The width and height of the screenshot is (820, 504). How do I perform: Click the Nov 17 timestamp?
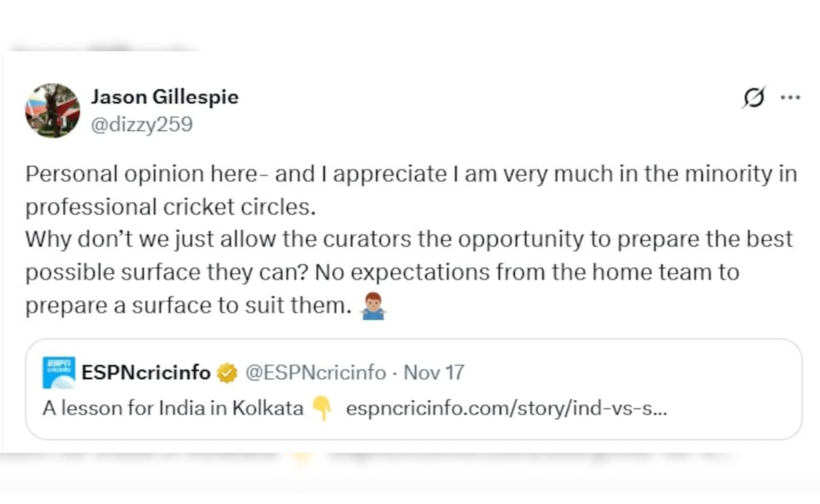tap(434, 373)
